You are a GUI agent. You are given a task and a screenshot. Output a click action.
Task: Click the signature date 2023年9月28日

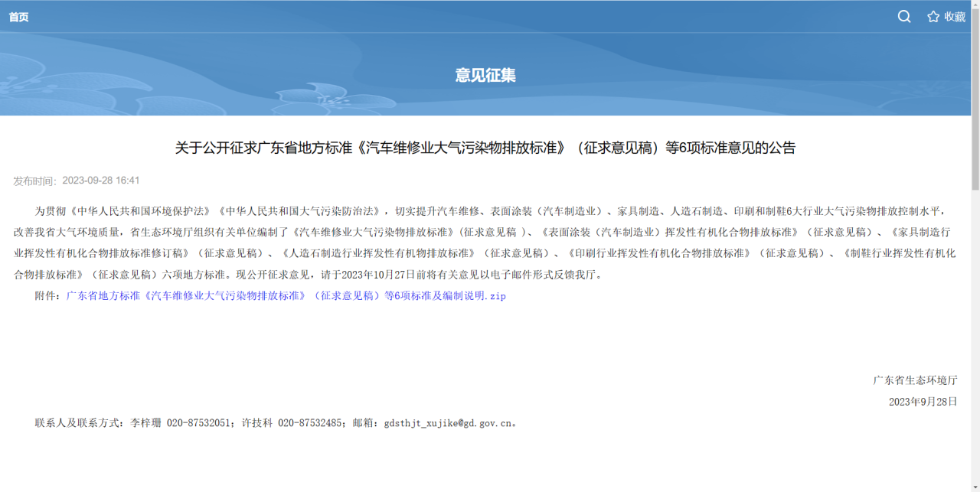[923, 401]
